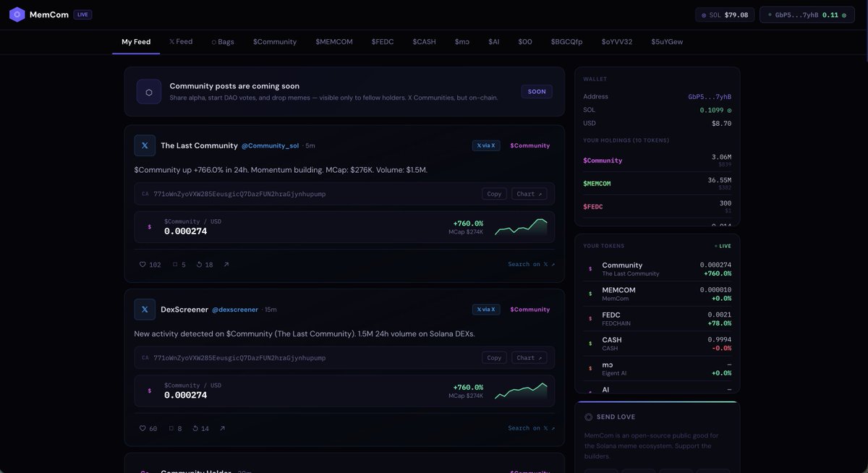Switch to the $5uYGew tab
The image size is (868, 473).
point(667,42)
